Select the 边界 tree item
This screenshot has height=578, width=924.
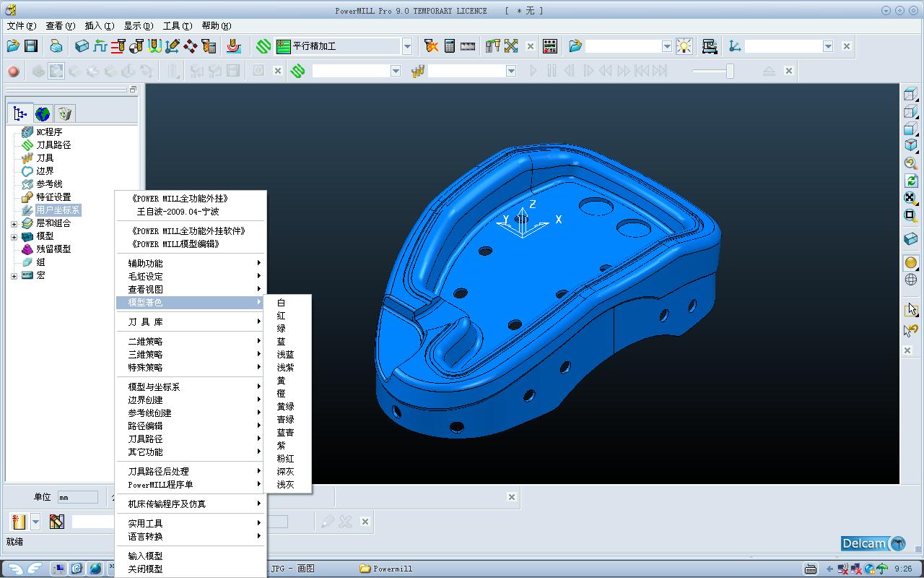[x=45, y=171]
